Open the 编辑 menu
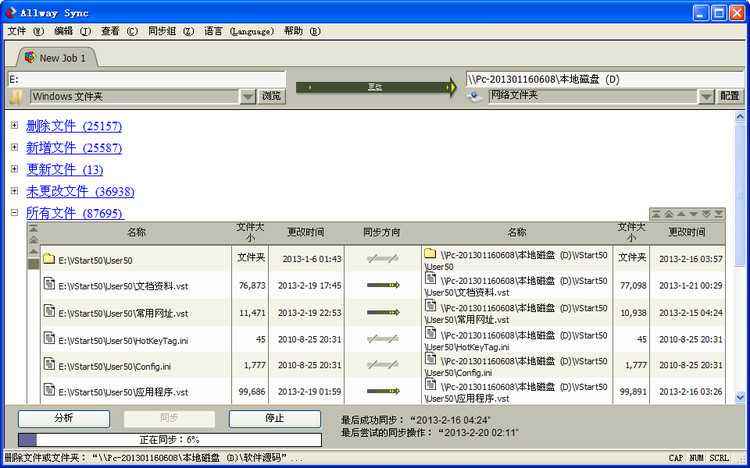Screen dimensions: 750x468 [x=72, y=31]
